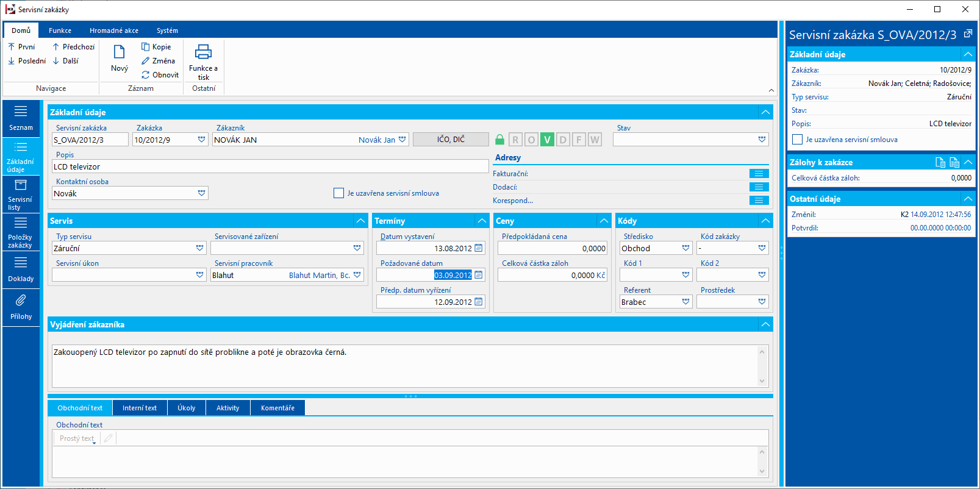Open calendar for Předp. datum vyřízení
This screenshot has height=489, width=980.
(x=479, y=302)
